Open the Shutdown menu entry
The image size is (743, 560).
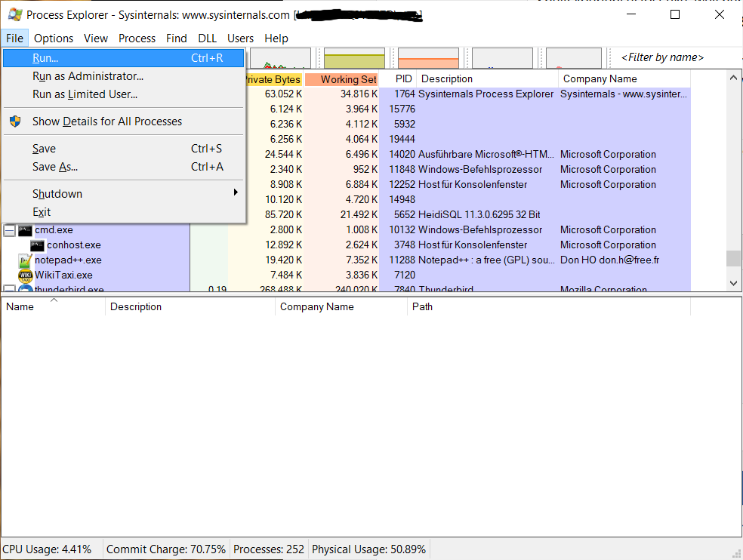[123, 194]
